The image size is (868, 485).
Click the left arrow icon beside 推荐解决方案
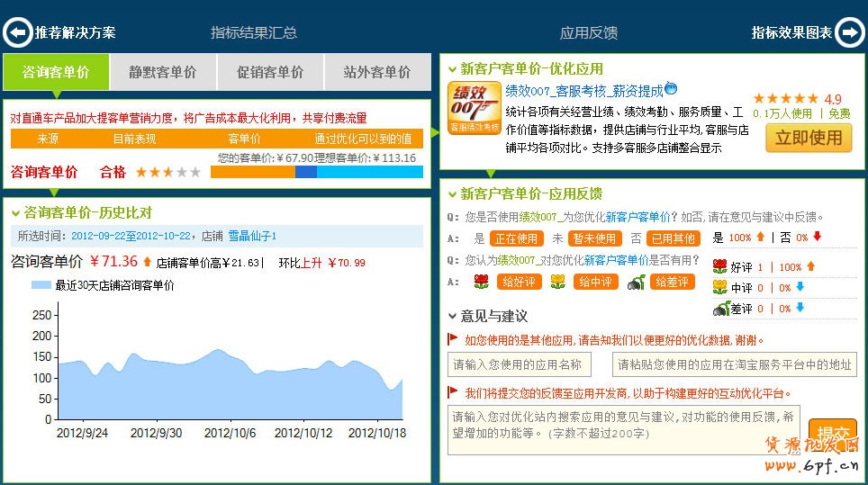coord(17,32)
